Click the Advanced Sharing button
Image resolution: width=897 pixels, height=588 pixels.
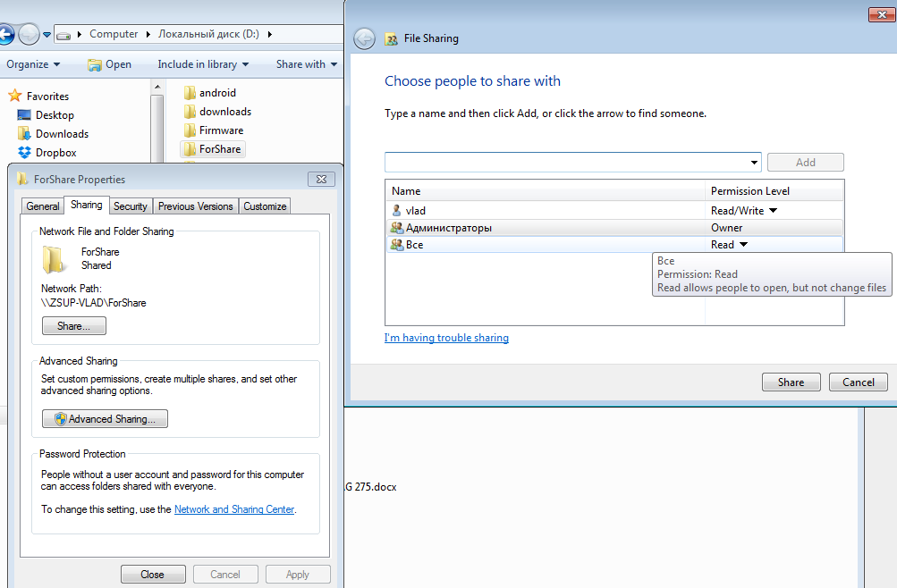click(x=105, y=419)
